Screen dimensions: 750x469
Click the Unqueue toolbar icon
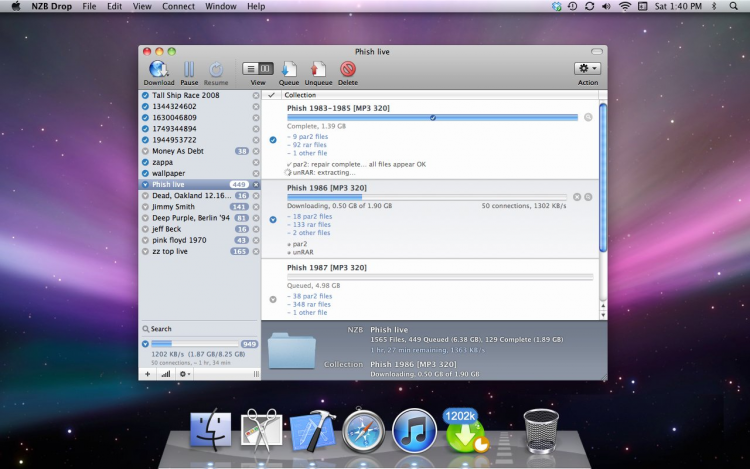[x=318, y=70]
